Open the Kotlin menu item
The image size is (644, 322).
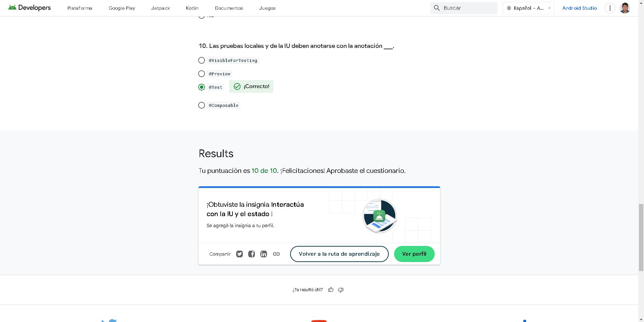pyautogui.click(x=192, y=8)
